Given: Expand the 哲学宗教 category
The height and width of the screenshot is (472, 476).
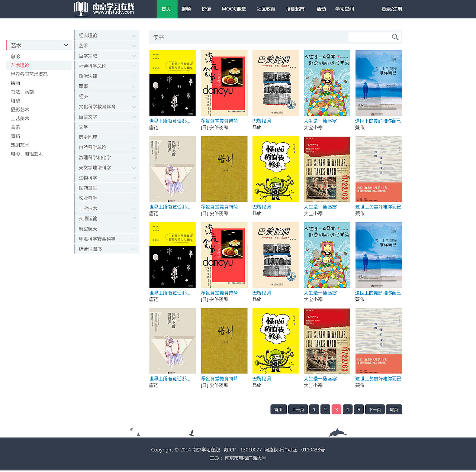Looking at the screenshot, I should [133, 55].
